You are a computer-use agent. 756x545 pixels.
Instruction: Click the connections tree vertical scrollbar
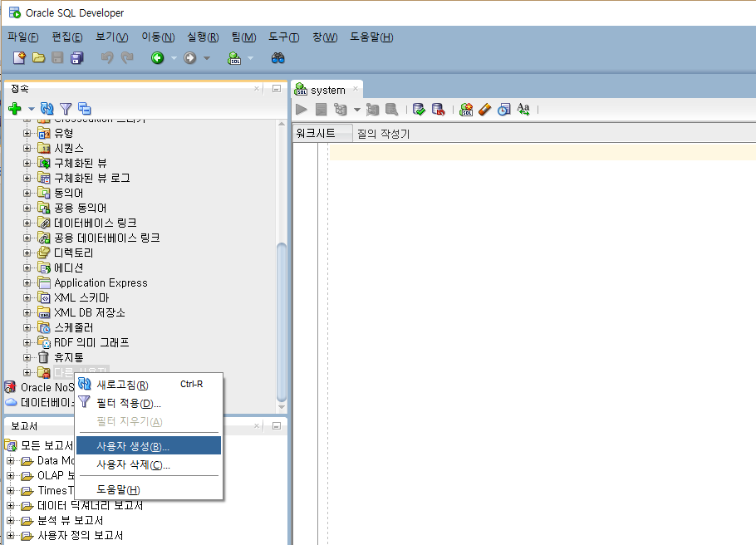282,322
